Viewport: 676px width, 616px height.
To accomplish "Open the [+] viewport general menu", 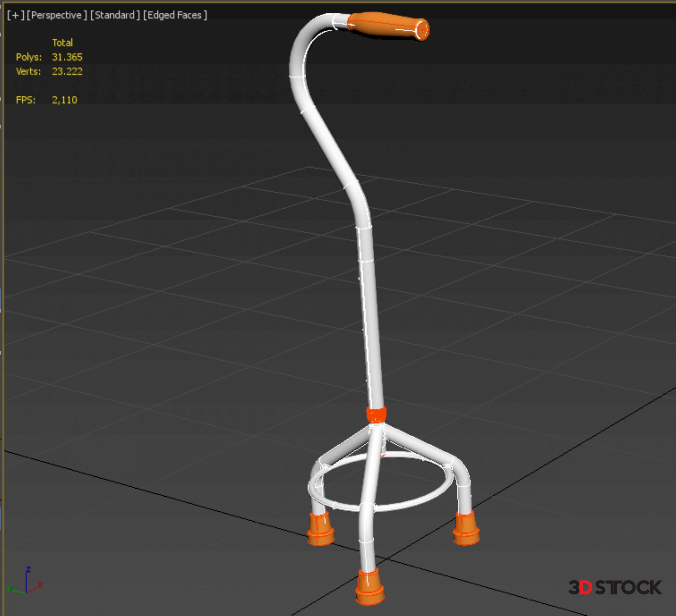I will click(15, 15).
